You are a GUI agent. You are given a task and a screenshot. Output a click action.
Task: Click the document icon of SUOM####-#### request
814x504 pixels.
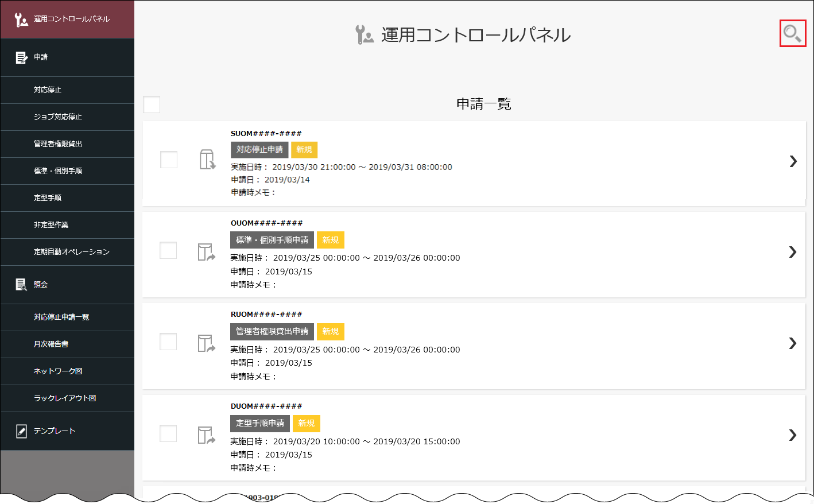(207, 160)
